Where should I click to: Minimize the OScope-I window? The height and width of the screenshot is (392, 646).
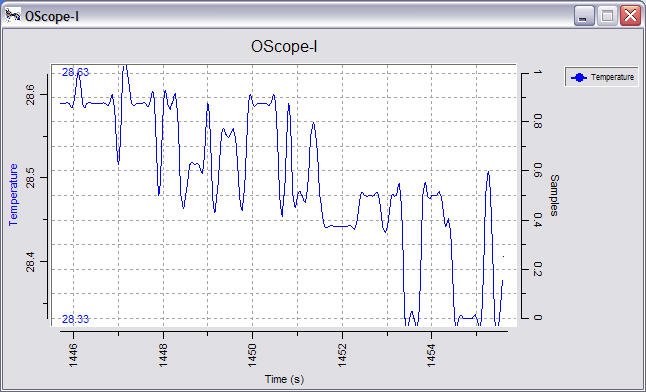(584, 16)
